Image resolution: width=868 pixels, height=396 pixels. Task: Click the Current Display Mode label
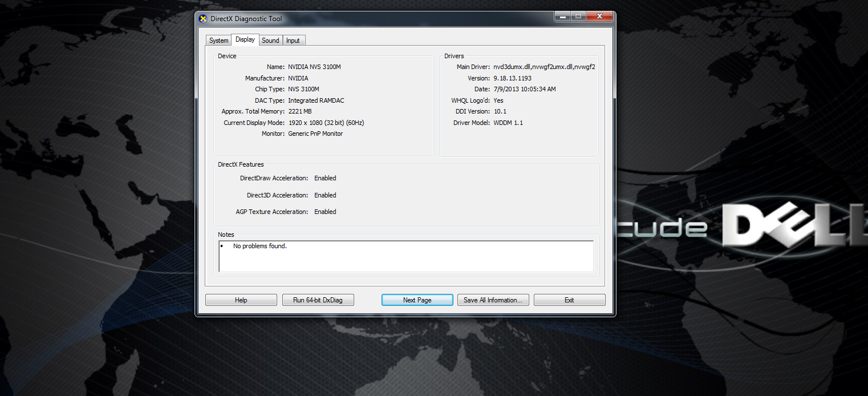pyautogui.click(x=254, y=123)
